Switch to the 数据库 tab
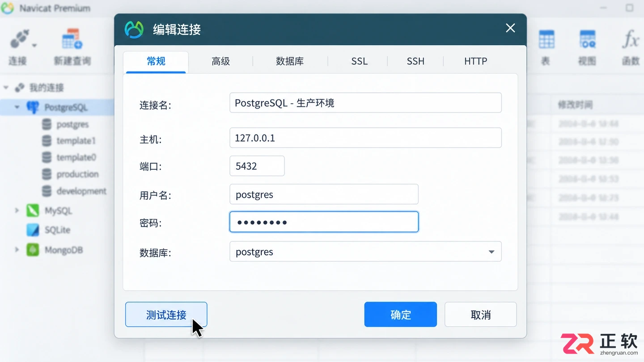 (290, 62)
